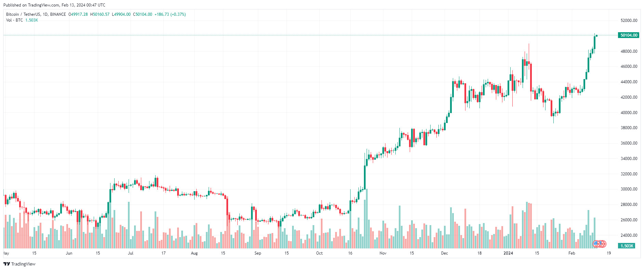This screenshot has height=270, width=644.
Task: Click the green 50104.00 current price tag
Action: tap(629, 35)
